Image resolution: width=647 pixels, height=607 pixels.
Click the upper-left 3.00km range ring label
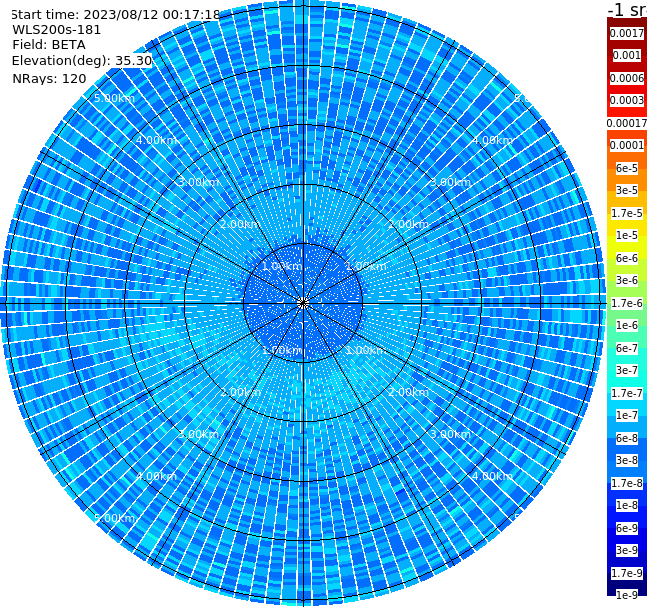pos(198,182)
